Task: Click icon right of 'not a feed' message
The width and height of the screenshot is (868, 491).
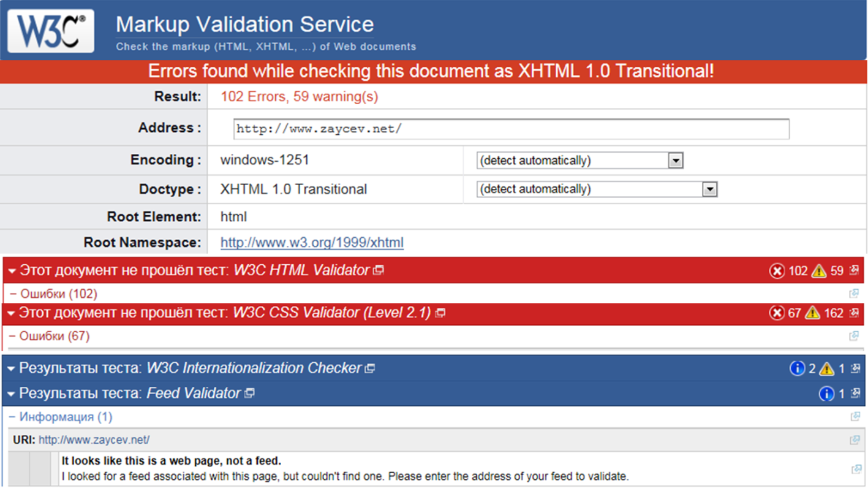Action: click(856, 469)
